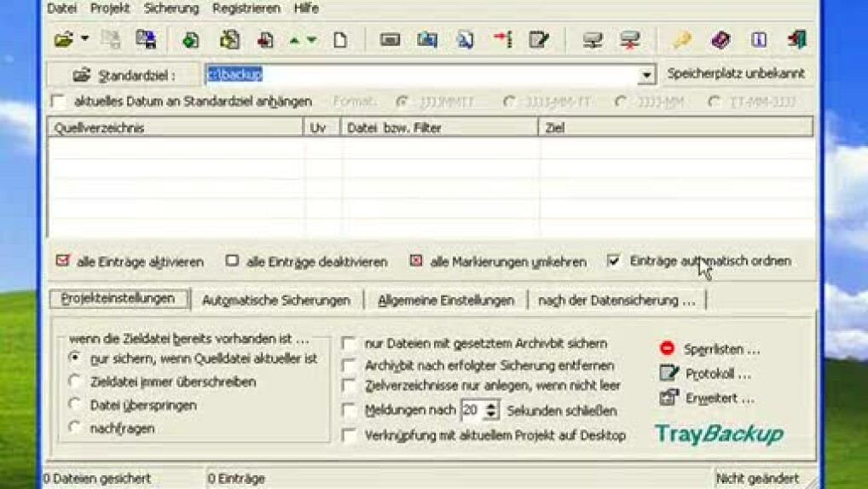This screenshot has height=489, width=868.
Task: Check 'Archivbit nach erfolgter Sicherung entfernen'
Action: (x=349, y=365)
